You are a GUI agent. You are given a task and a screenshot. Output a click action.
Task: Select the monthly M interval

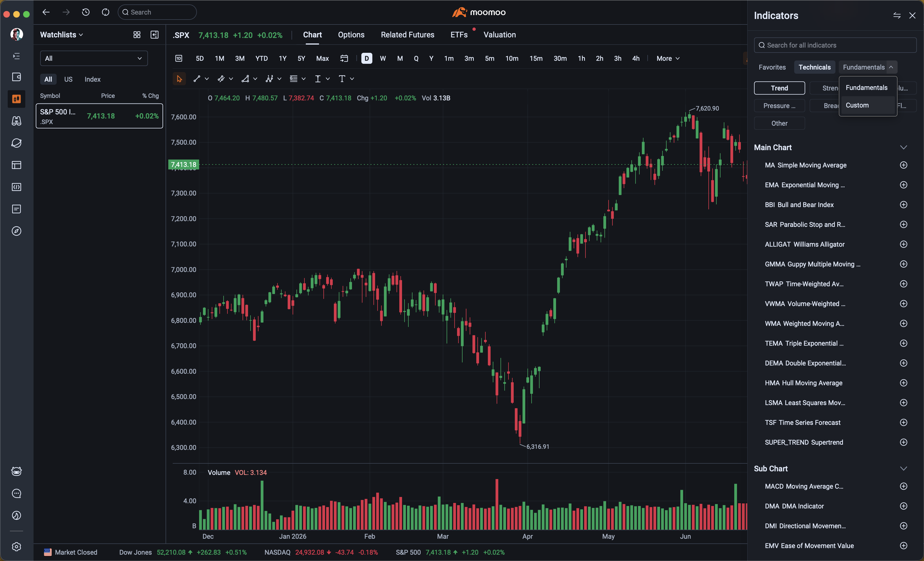coord(400,59)
